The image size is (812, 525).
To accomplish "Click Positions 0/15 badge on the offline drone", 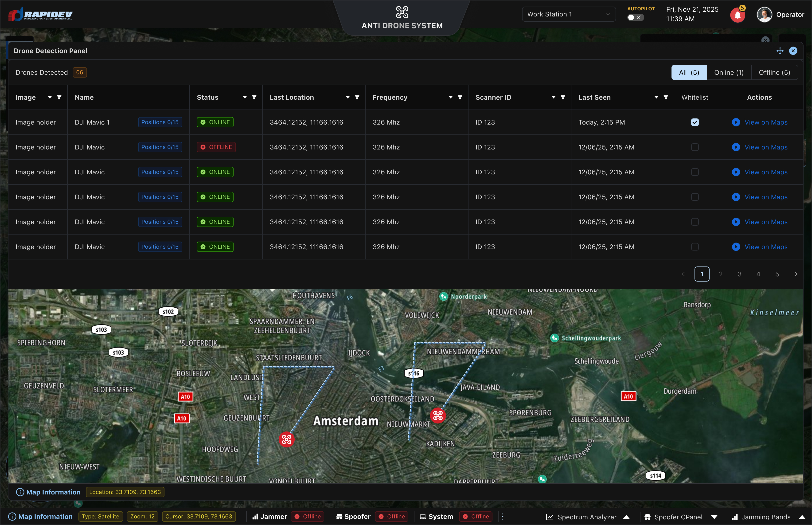I will 160,147.
